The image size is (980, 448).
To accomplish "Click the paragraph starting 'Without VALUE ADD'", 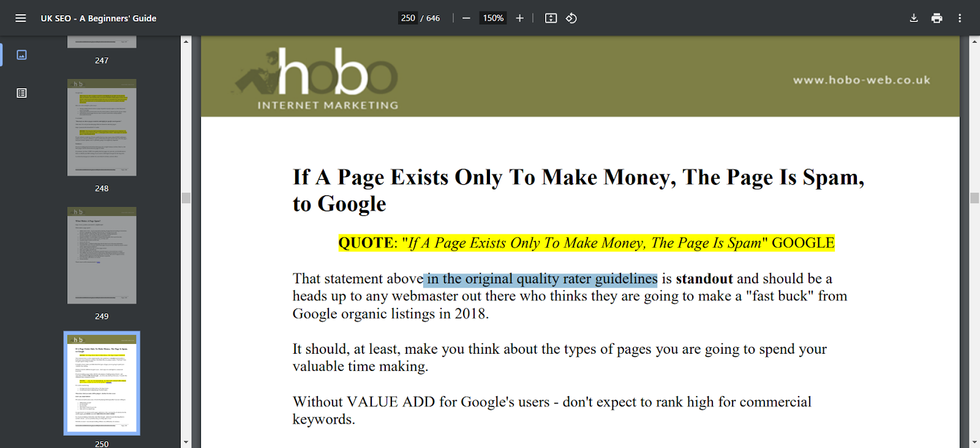I will pyautogui.click(x=552, y=410).
